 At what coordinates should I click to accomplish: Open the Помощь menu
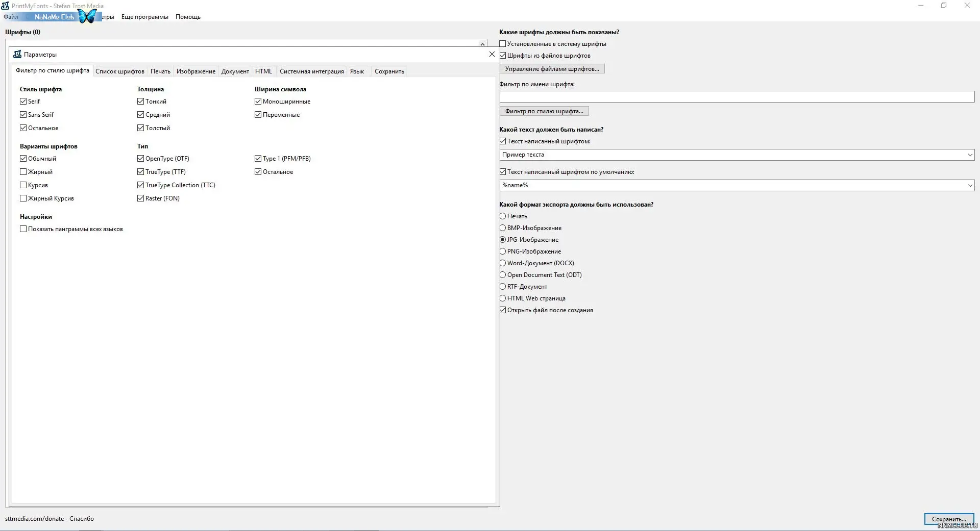pyautogui.click(x=188, y=17)
